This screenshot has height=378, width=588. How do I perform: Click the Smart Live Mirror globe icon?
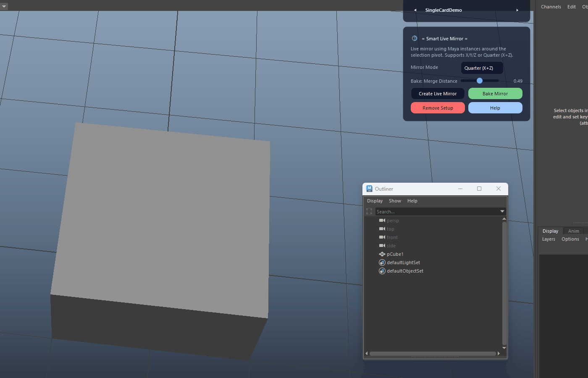(x=415, y=38)
